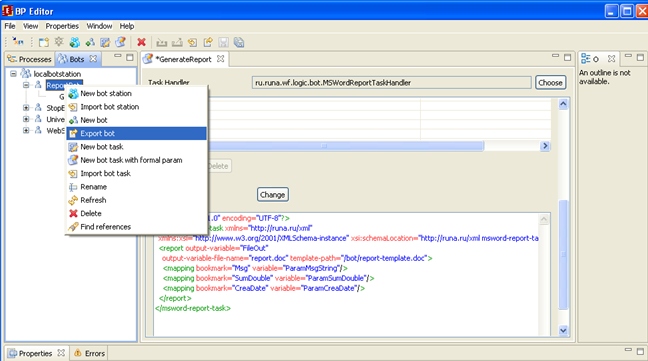Select Delete in context menu
Image resolution: width=648 pixels, height=361 pixels.
point(136,214)
